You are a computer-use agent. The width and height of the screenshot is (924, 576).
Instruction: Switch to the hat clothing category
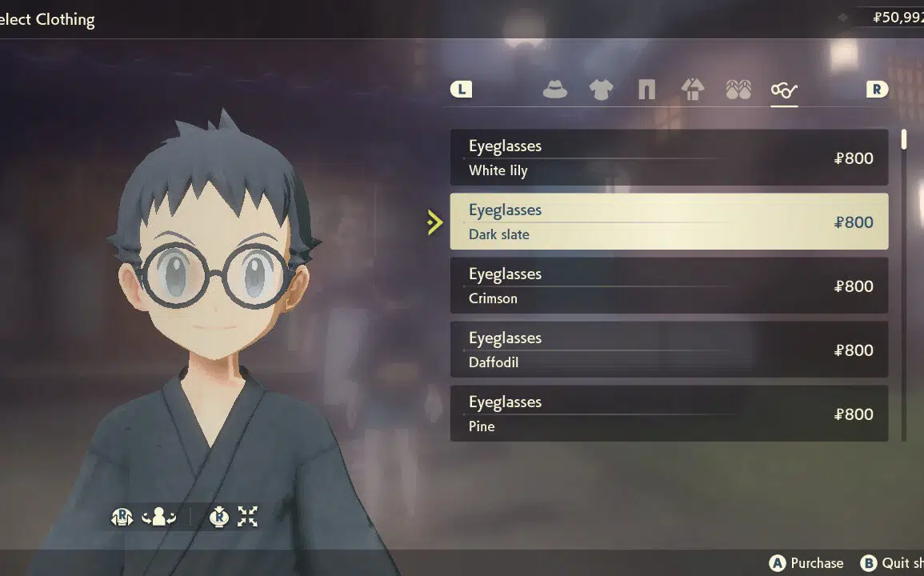coord(554,90)
